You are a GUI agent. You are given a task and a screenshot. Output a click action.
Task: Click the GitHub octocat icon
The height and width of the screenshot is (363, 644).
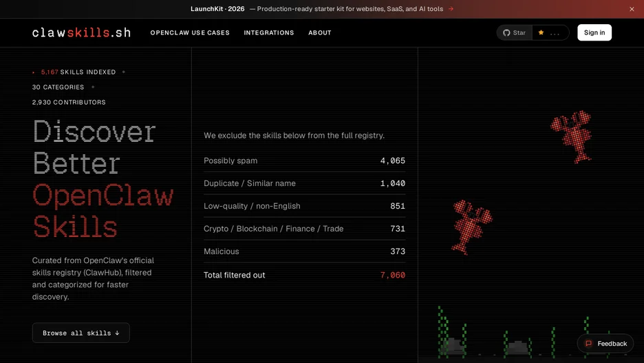pos(506,32)
